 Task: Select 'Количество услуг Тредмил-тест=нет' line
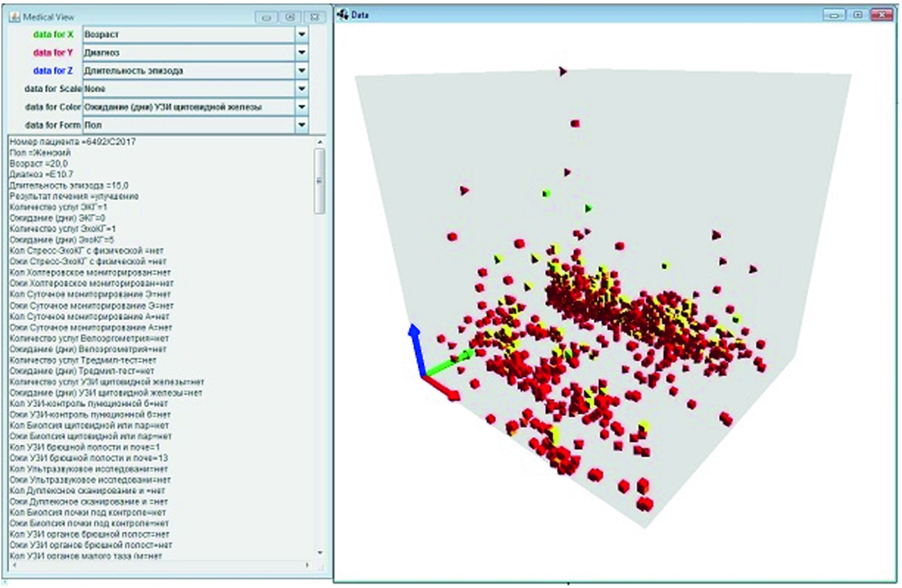tap(82, 360)
